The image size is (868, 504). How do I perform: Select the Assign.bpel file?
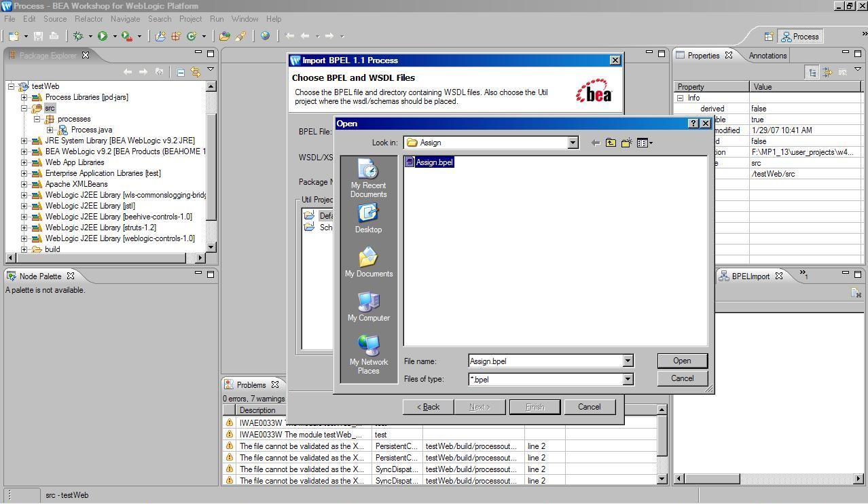[429, 162]
